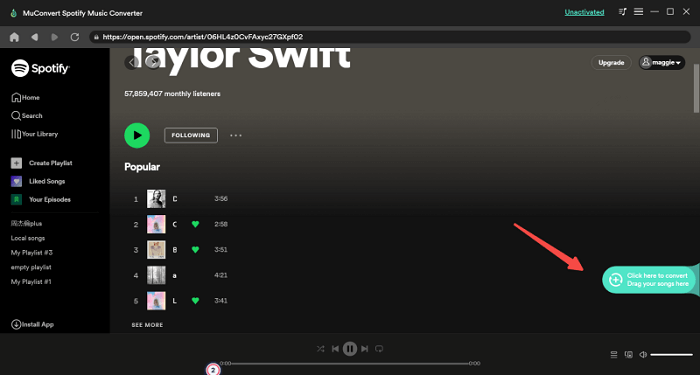Toggle shuffle in player bar
The height and width of the screenshot is (375, 700).
[x=320, y=349]
